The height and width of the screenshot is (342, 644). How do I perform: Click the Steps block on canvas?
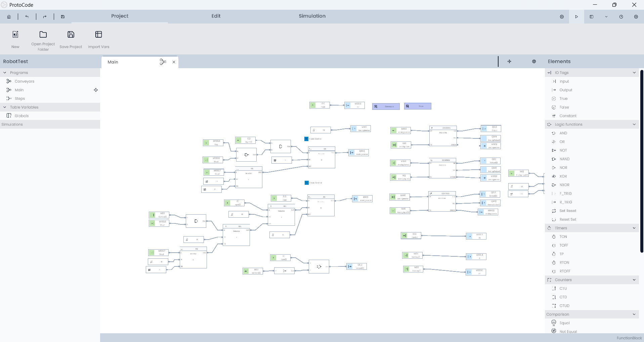[x=418, y=106]
